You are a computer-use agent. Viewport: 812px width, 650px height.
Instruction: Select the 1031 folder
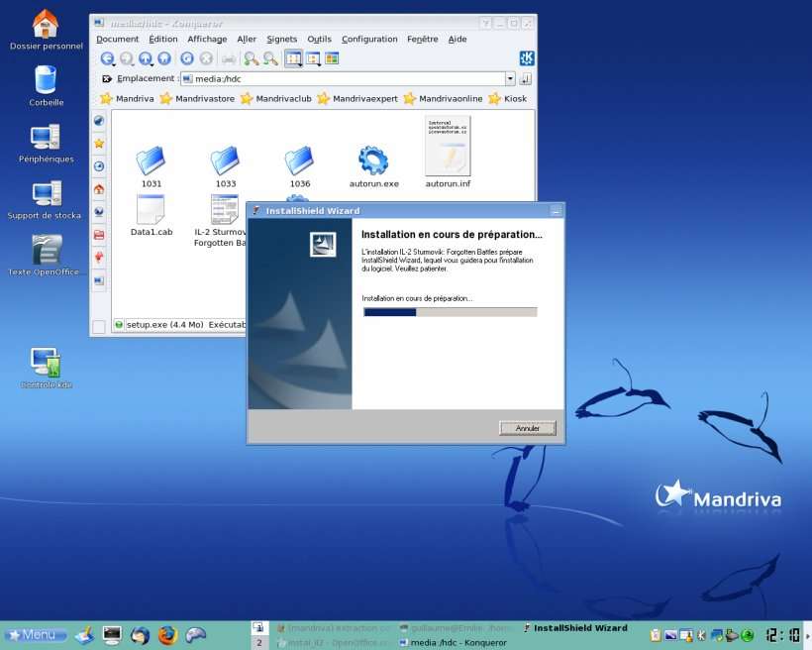[x=152, y=166]
